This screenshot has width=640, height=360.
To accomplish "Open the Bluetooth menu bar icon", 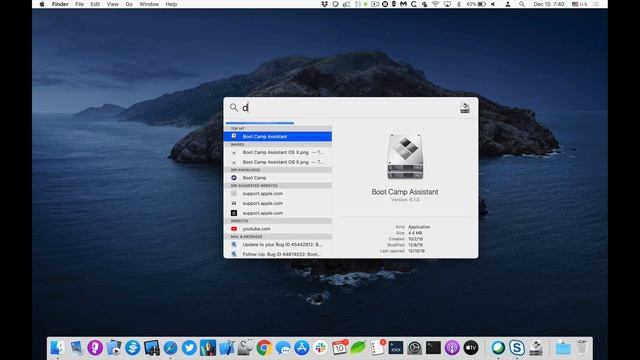I will coord(458,4).
